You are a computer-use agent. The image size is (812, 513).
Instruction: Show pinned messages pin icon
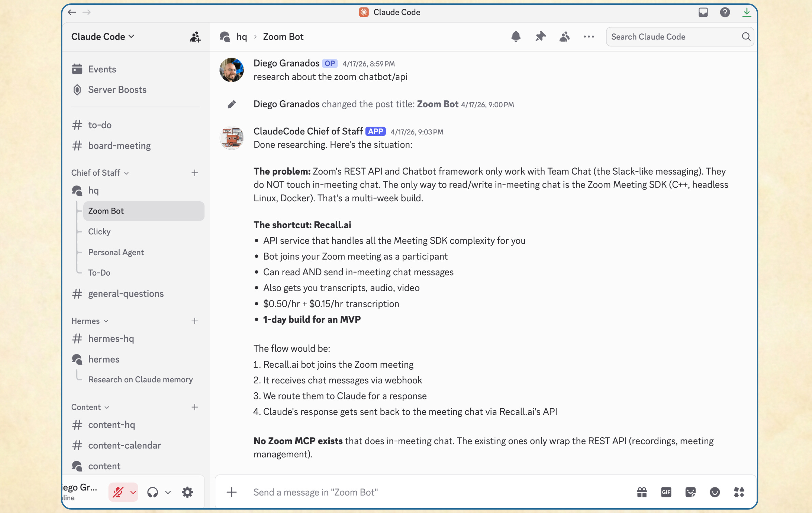click(540, 36)
